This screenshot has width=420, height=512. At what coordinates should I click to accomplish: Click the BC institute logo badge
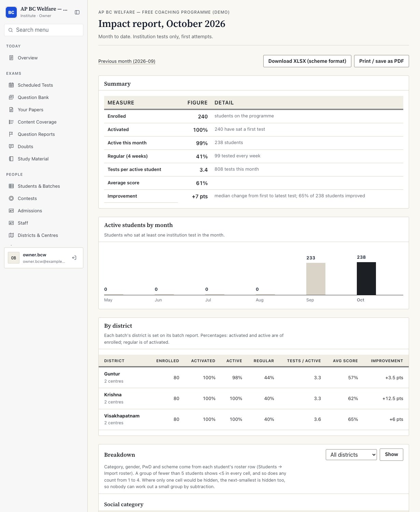tap(11, 12)
